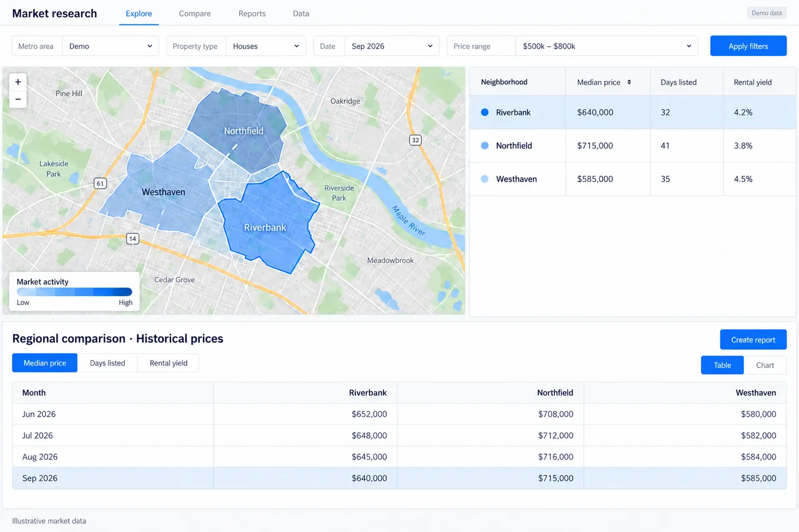Click the Jun 2026 month row

pyautogui.click(x=399, y=414)
